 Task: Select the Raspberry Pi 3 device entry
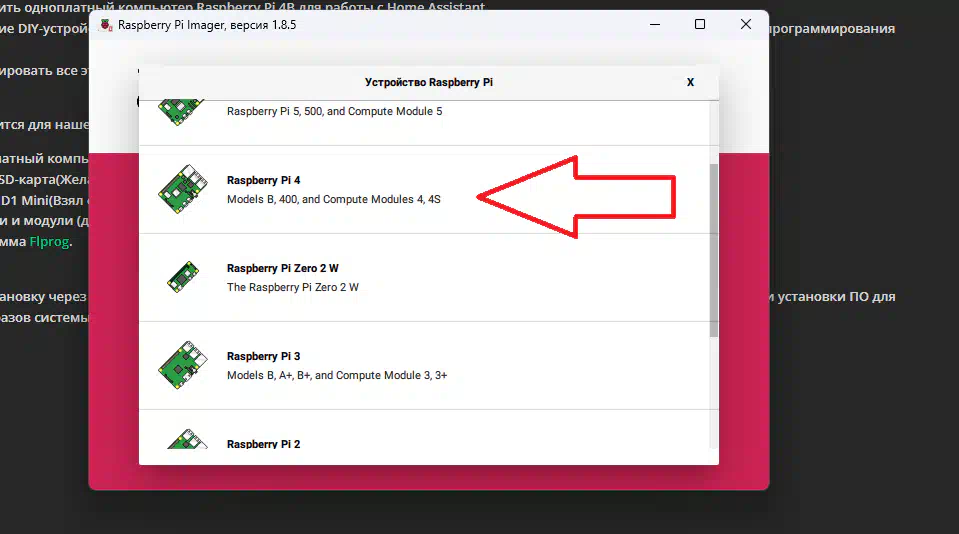424,366
